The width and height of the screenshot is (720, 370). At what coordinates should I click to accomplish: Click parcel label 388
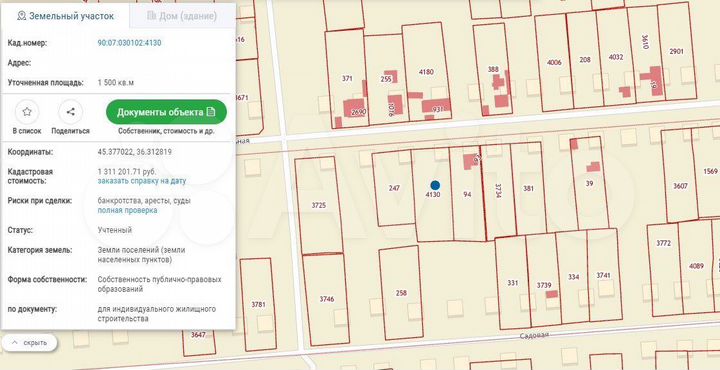pos(493,69)
